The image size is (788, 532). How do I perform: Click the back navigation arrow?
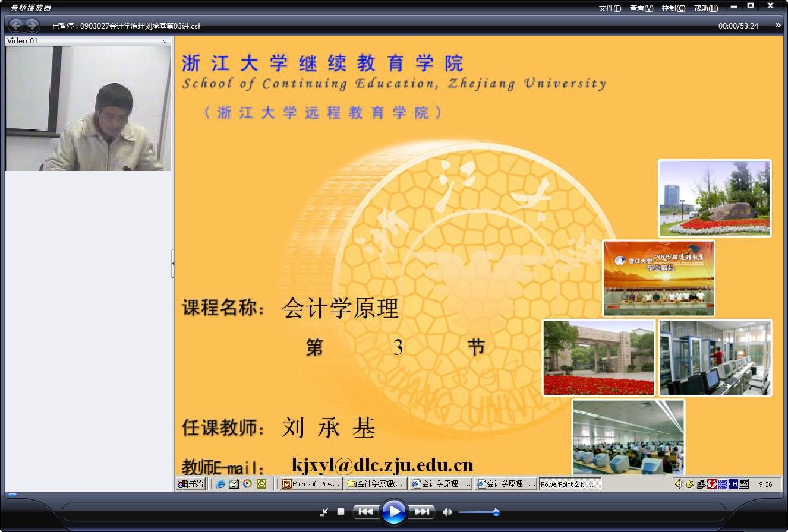point(16,25)
